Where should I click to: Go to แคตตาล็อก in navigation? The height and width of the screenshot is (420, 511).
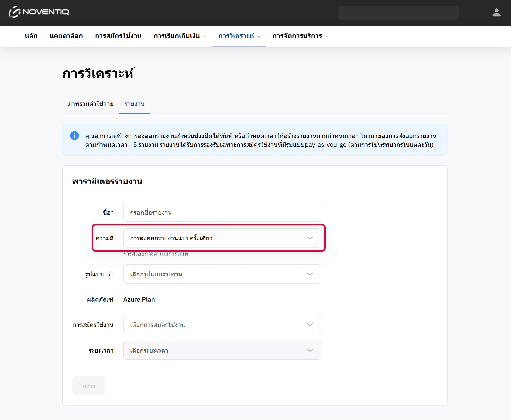[66, 36]
